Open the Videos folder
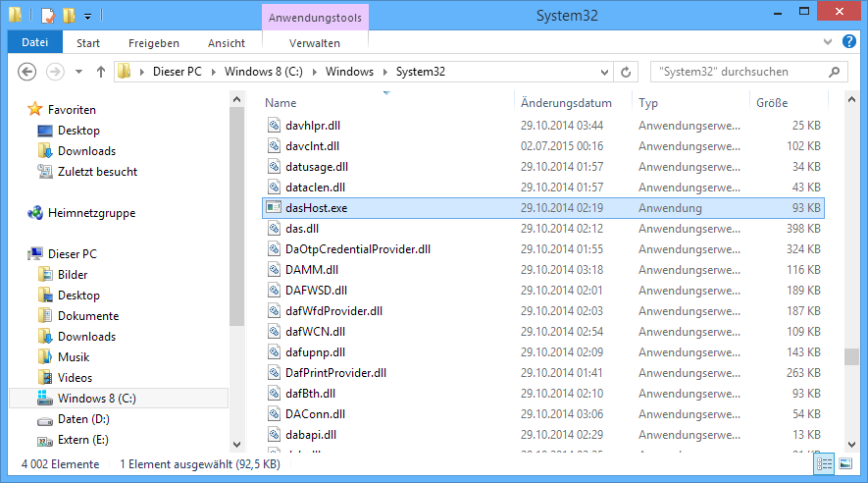Image resolution: width=868 pixels, height=483 pixels. coord(75,378)
